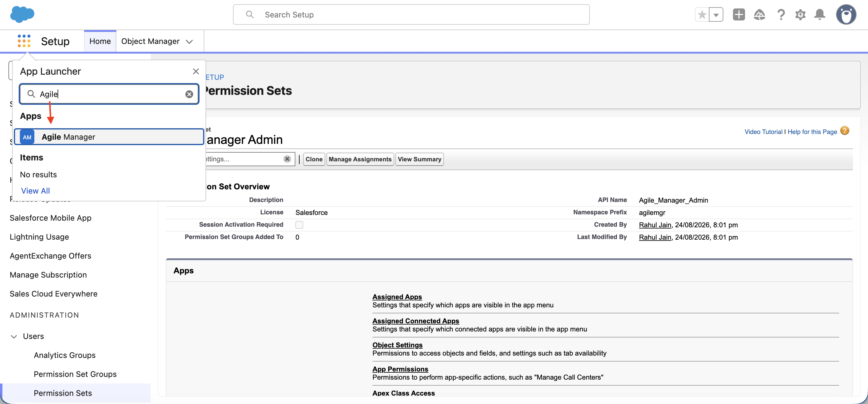The image size is (868, 404).
Task: Open the setup gear icon menu
Action: 800,14
